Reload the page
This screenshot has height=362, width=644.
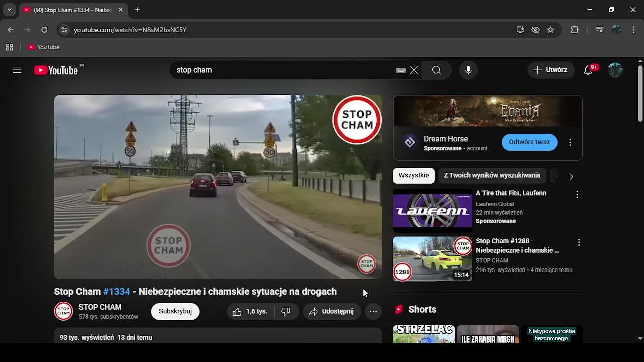click(44, 30)
